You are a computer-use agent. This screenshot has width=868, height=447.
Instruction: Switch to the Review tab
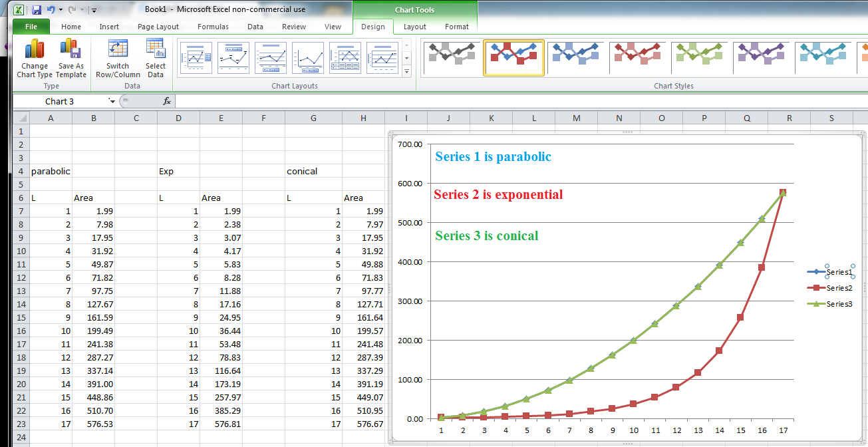[x=294, y=27]
